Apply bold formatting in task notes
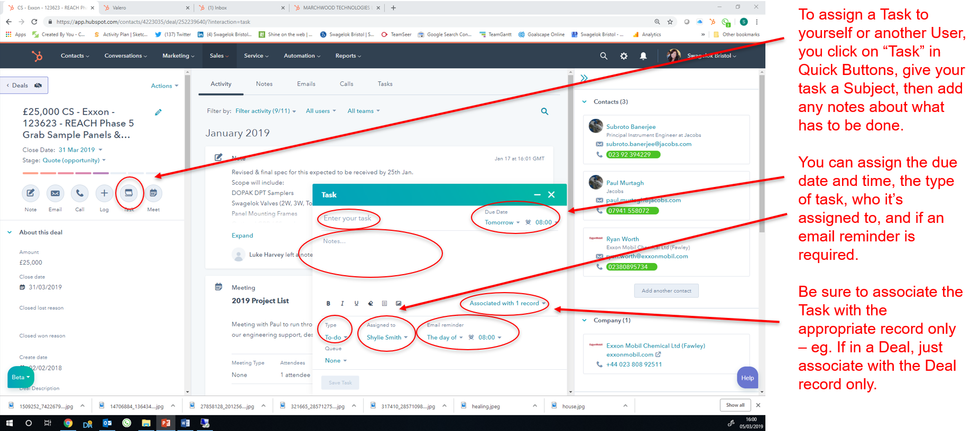The width and height of the screenshot is (980, 431). 328,304
